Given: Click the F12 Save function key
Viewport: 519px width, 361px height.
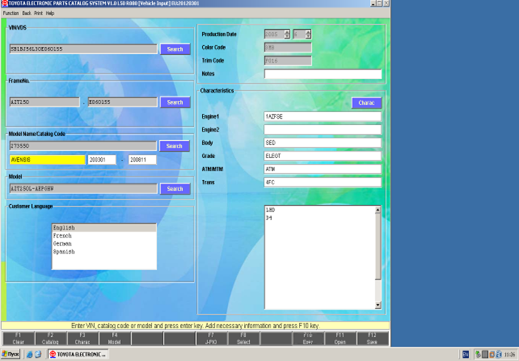Looking at the screenshot, I should click(372, 338).
